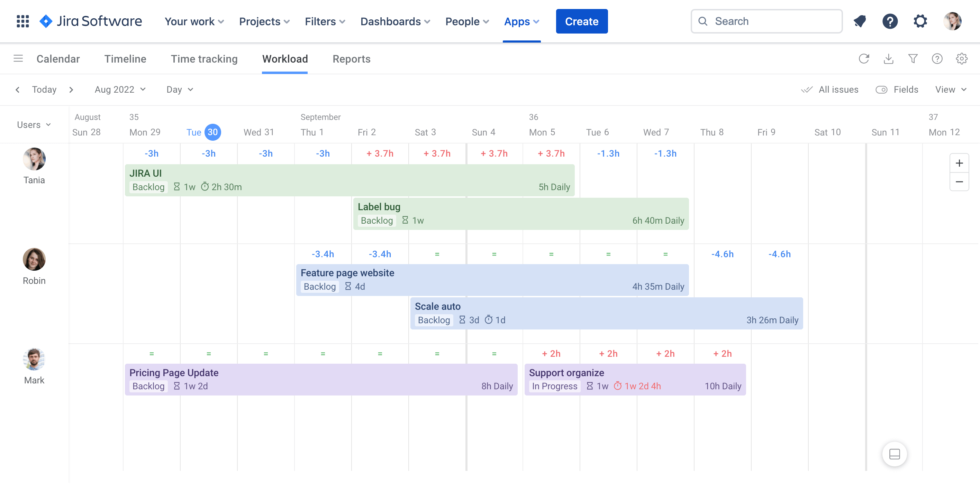Screen dimensions: 980x484
Task: Click the download export icon
Action: tap(888, 58)
